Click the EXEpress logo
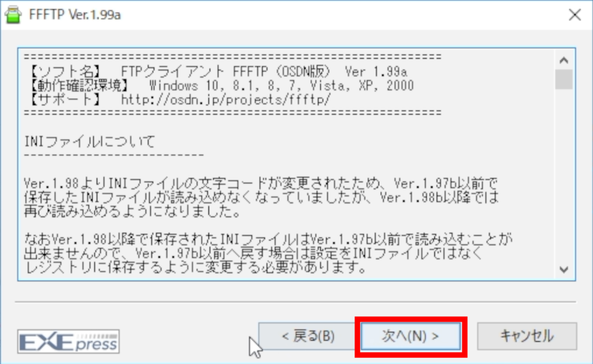The image size is (593, 364). pyautogui.click(x=68, y=341)
